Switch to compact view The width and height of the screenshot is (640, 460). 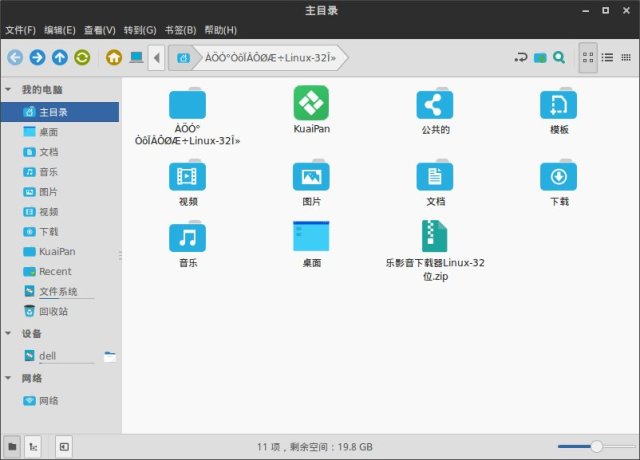coord(626,58)
